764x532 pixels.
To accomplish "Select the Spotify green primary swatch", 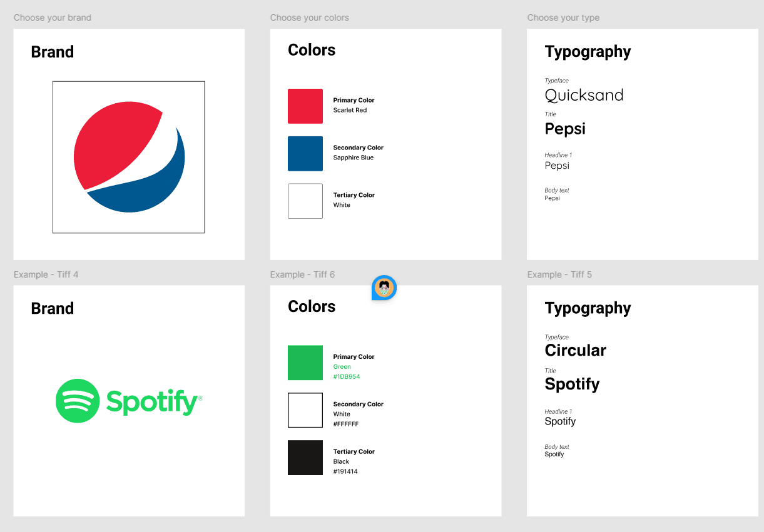I will click(305, 363).
